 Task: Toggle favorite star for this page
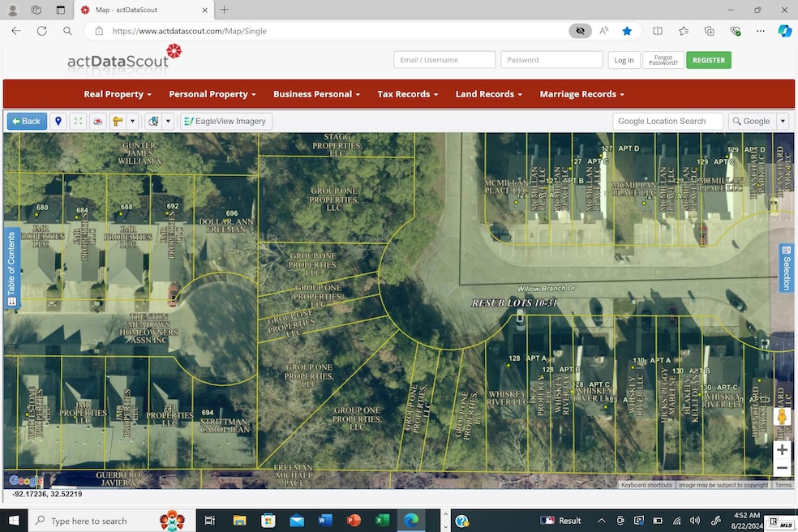click(x=627, y=31)
